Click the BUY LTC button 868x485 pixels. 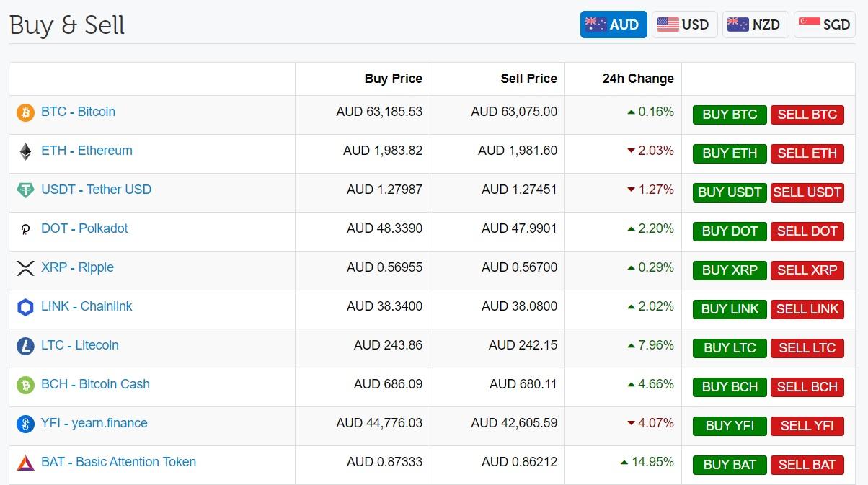(730, 348)
